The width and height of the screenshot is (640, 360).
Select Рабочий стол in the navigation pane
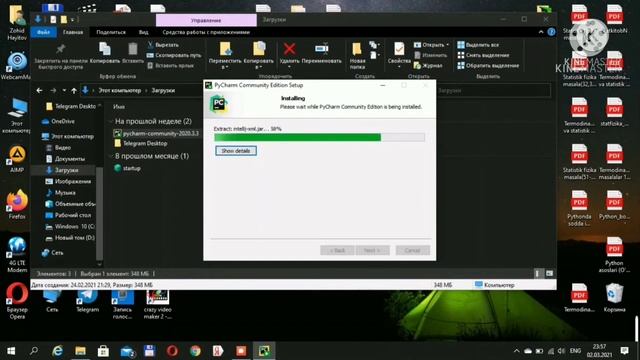[x=68, y=215]
